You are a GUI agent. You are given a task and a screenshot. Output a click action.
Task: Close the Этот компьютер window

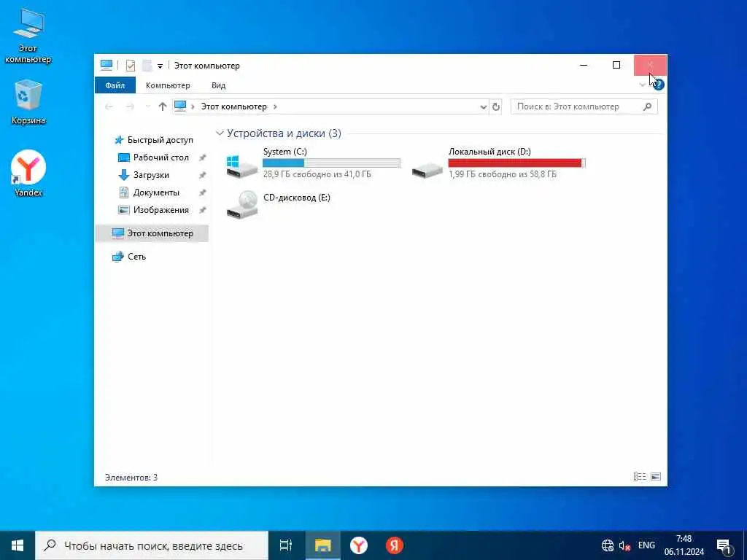650,65
